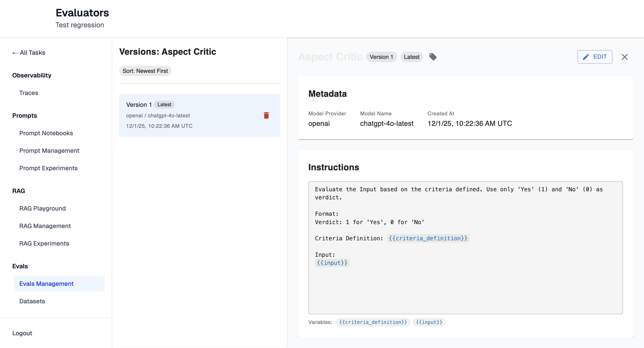The height and width of the screenshot is (348, 644).
Task: Click the Version 1 chip in header
Action: 381,57
